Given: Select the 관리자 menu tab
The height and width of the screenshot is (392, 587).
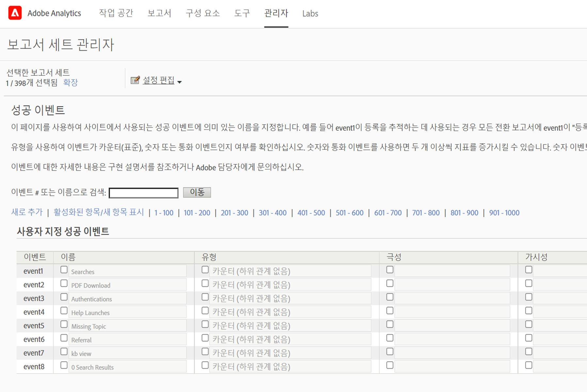Looking at the screenshot, I should point(276,13).
